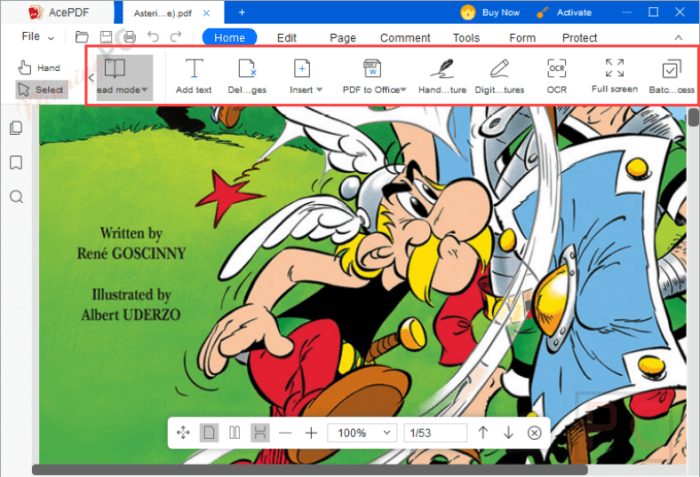Click the Buy Now button
Viewport: 700px width, 477px height.
(490, 13)
